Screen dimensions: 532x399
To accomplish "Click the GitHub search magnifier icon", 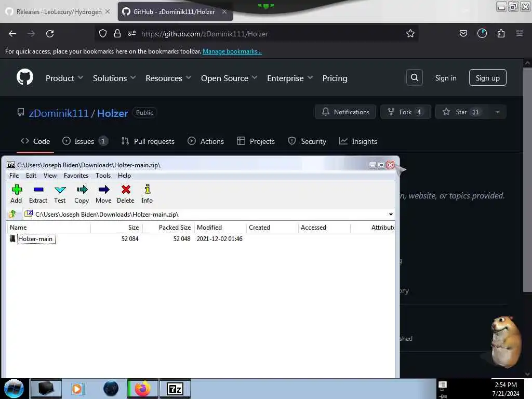I will (414, 78).
